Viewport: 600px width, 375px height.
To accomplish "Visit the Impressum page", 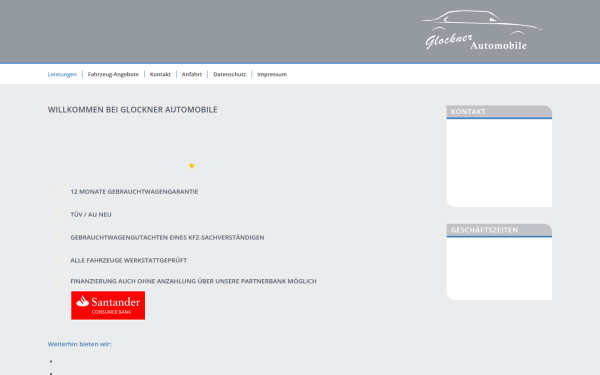I will click(272, 74).
